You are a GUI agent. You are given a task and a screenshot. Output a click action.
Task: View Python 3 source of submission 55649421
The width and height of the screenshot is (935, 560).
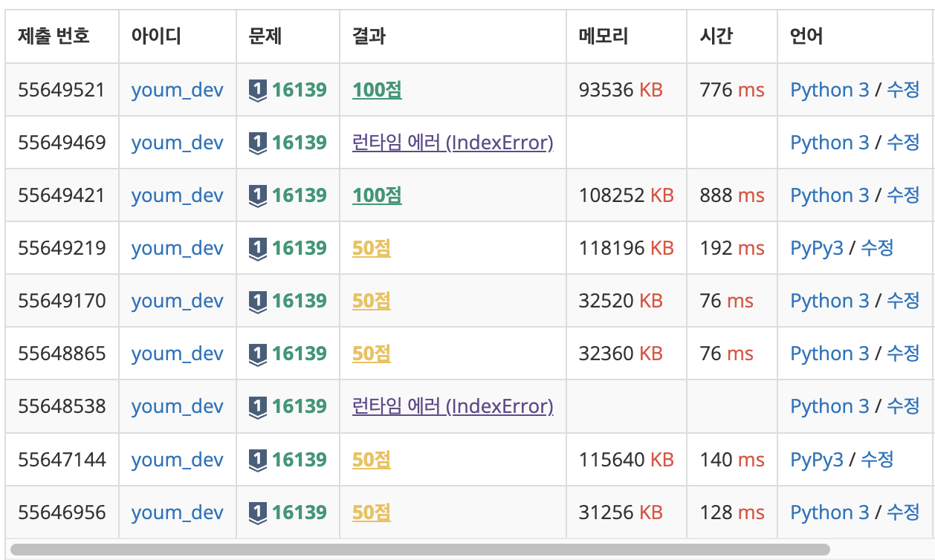829,195
